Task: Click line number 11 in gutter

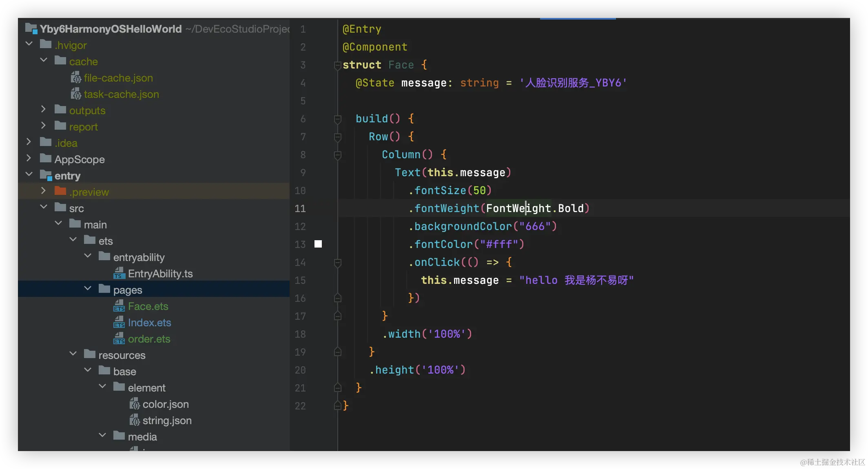Action: pos(300,208)
